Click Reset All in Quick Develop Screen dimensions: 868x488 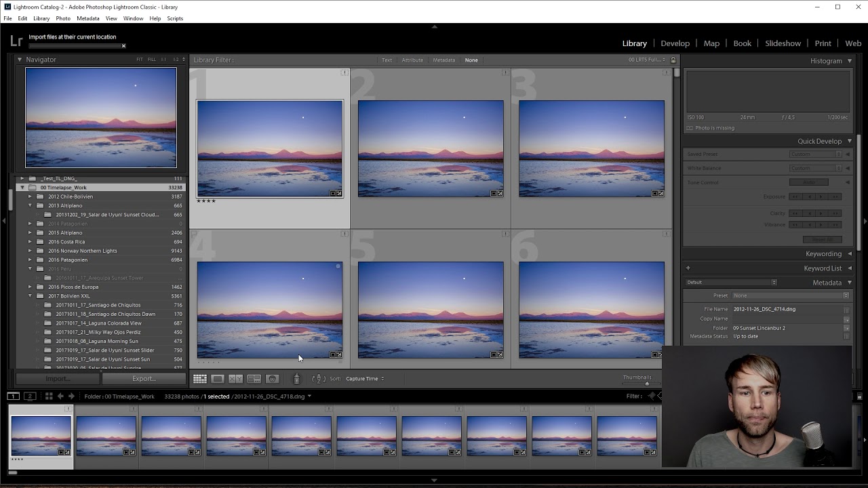point(822,239)
